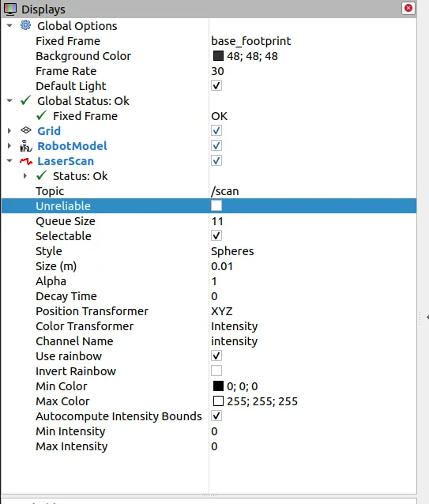Click the red LaserScan waveform icon

point(26,161)
